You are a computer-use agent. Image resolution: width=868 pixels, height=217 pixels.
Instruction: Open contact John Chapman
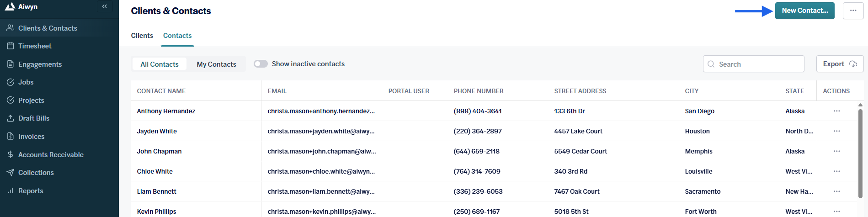point(159,151)
